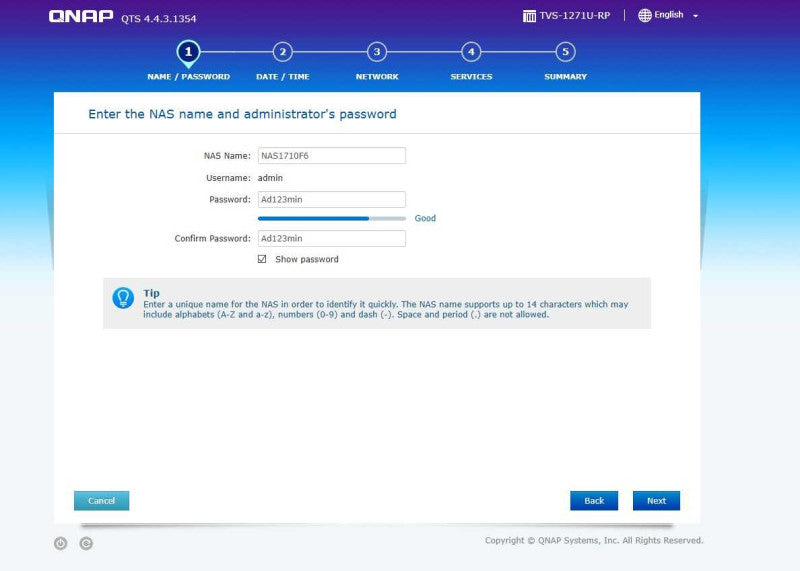Click the TVS-1271U-RP device icon
The image size is (800, 571).
tap(529, 16)
